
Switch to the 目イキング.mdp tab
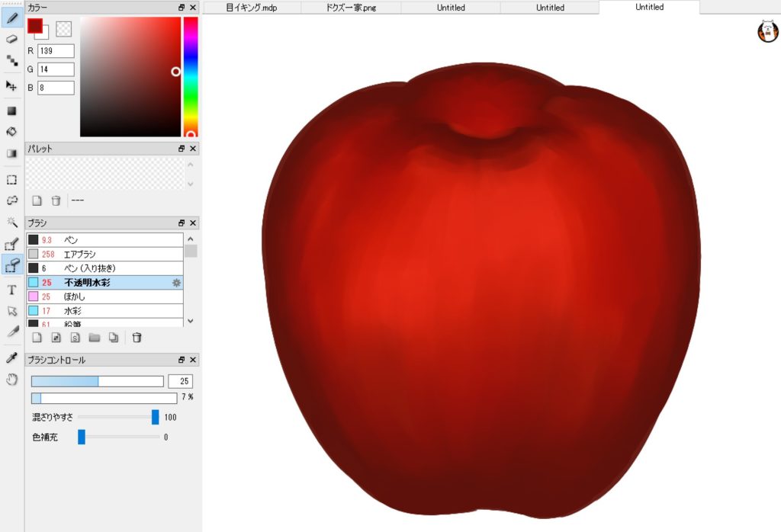tap(252, 8)
